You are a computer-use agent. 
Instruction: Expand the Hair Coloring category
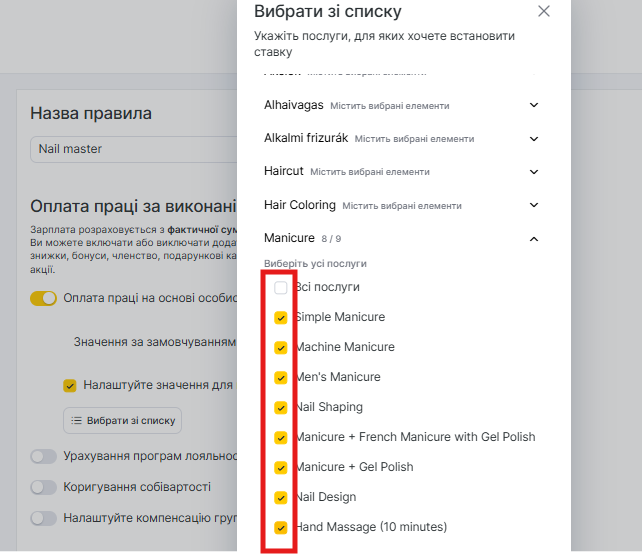pos(533,205)
